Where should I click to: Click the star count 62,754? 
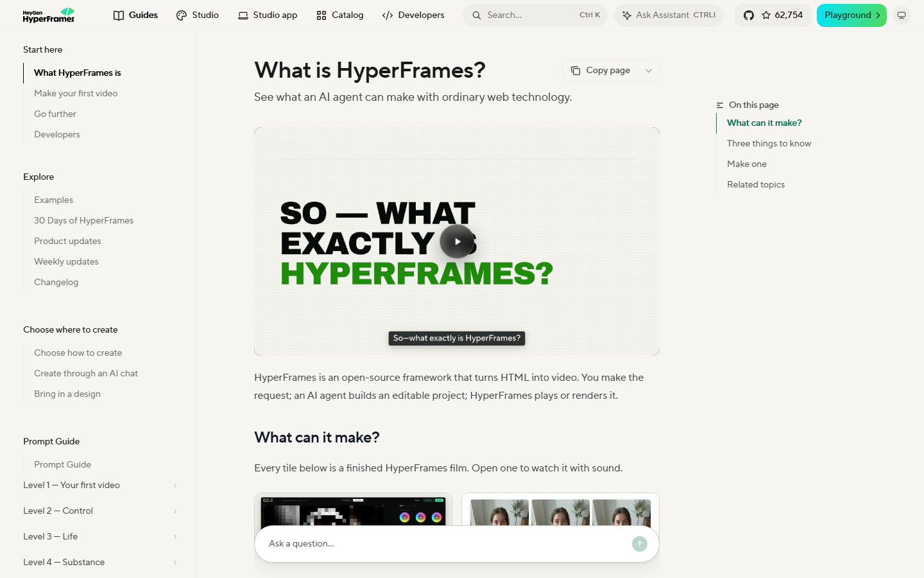pyautogui.click(x=782, y=15)
